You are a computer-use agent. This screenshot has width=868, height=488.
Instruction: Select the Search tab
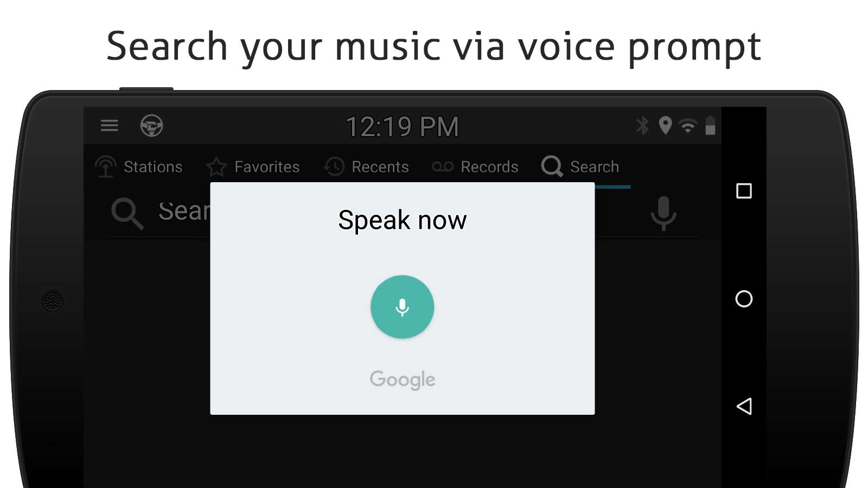tap(580, 166)
